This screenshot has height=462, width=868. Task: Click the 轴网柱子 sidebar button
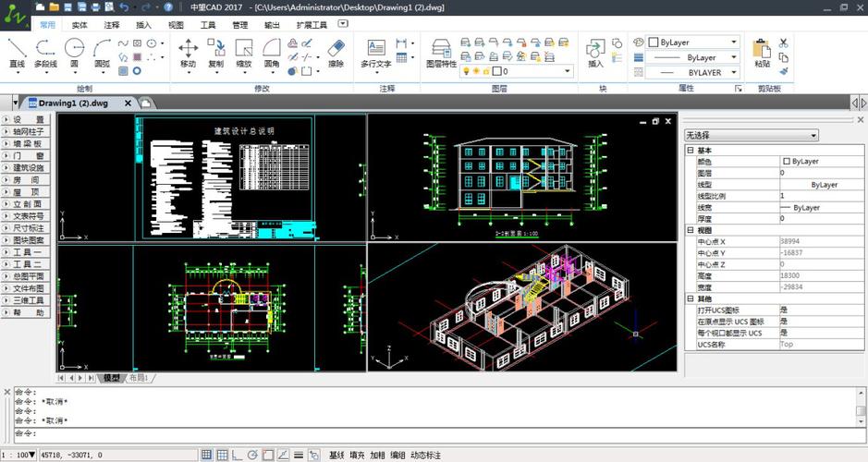coord(28,131)
